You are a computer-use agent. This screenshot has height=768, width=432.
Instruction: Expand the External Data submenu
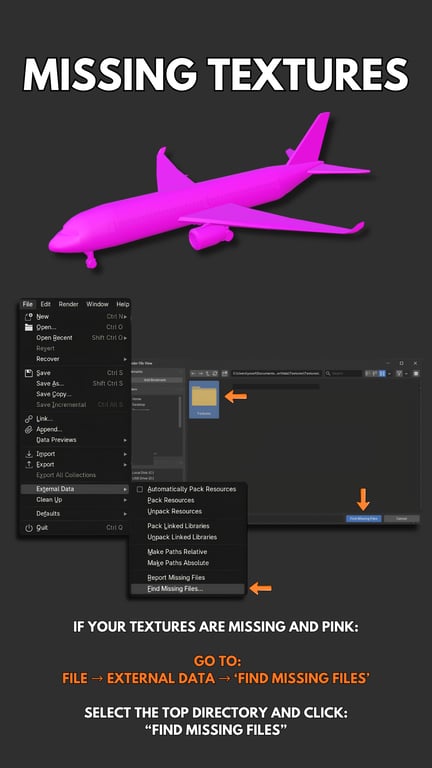tap(74, 489)
